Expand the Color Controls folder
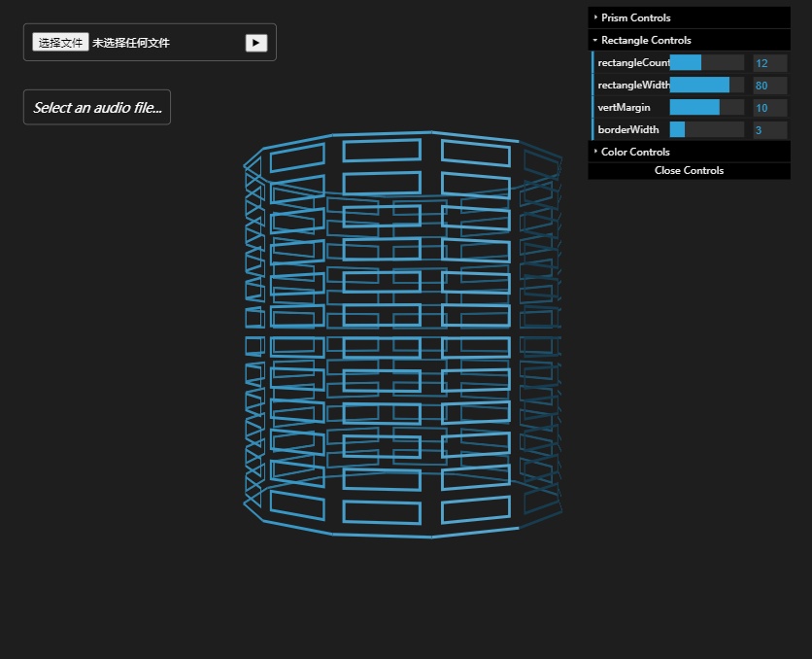 [x=635, y=152]
